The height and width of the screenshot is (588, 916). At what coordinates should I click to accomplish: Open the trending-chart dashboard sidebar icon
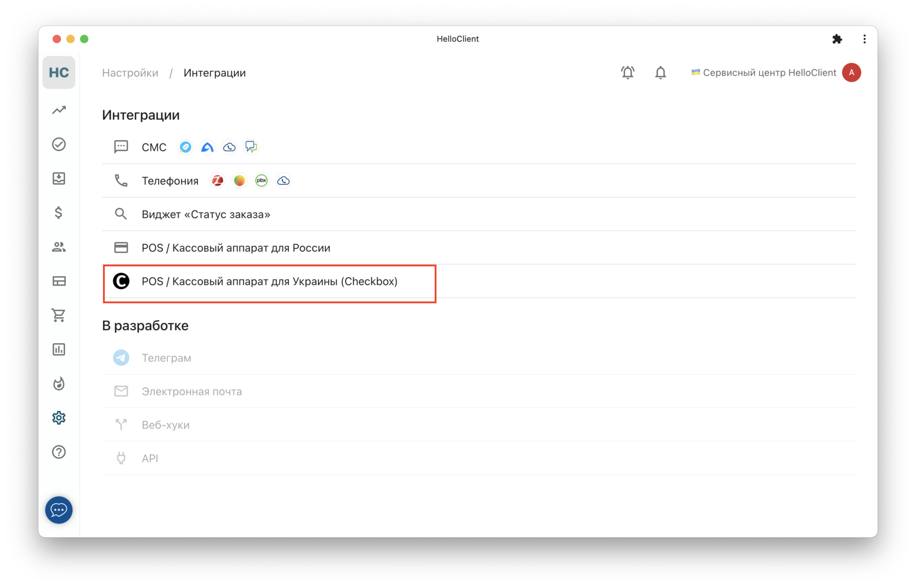click(59, 110)
